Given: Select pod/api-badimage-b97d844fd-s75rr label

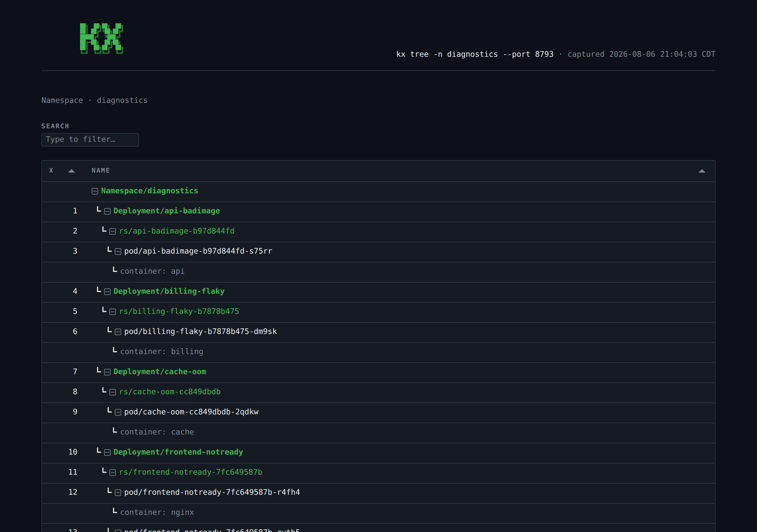Looking at the screenshot, I should 198,251.
